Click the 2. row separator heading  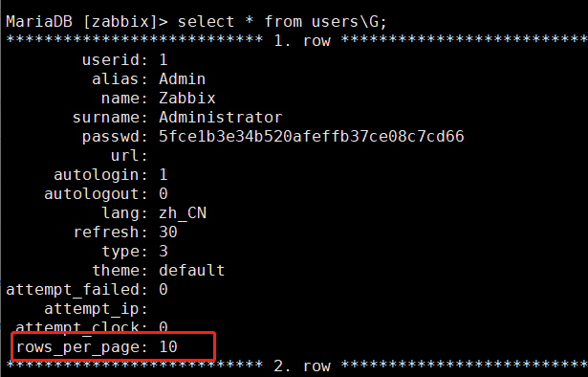[302, 366]
